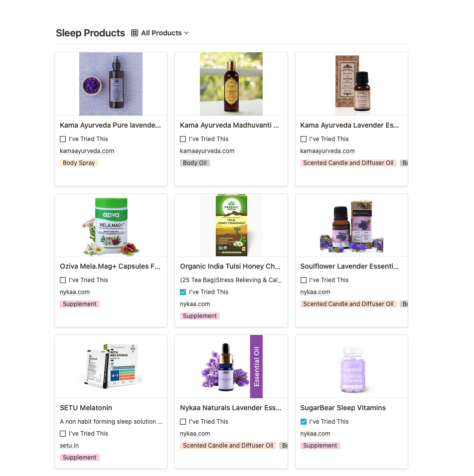Open the Oziva Mela.Mag+ bottle thumbnail
This screenshot has width=474, height=476.
pyautogui.click(x=111, y=225)
